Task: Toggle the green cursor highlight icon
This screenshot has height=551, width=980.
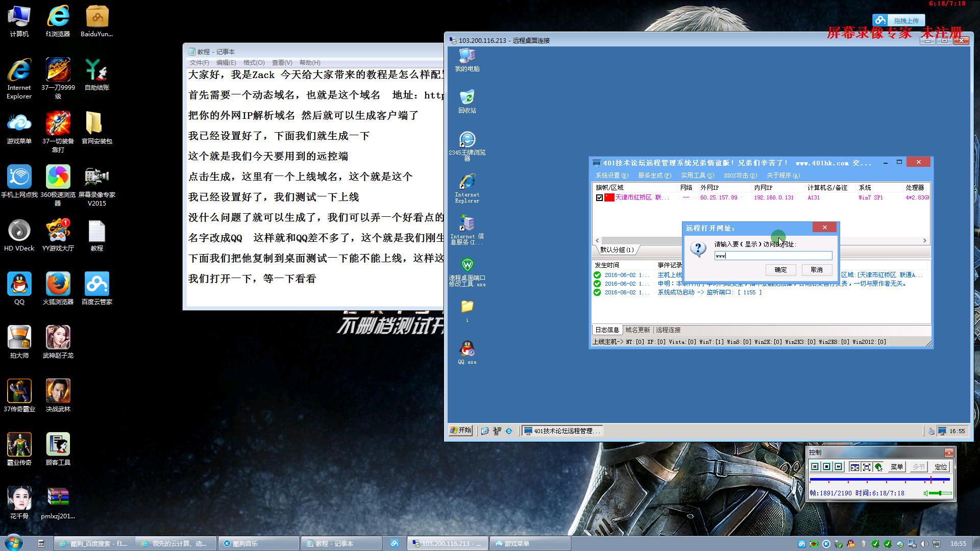Action: [x=878, y=467]
